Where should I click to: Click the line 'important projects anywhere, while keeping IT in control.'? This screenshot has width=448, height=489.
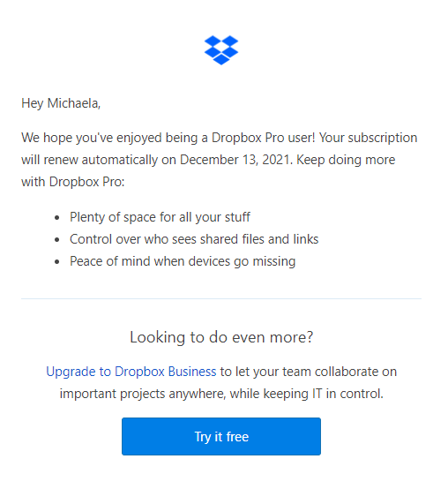pyautogui.click(x=221, y=394)
